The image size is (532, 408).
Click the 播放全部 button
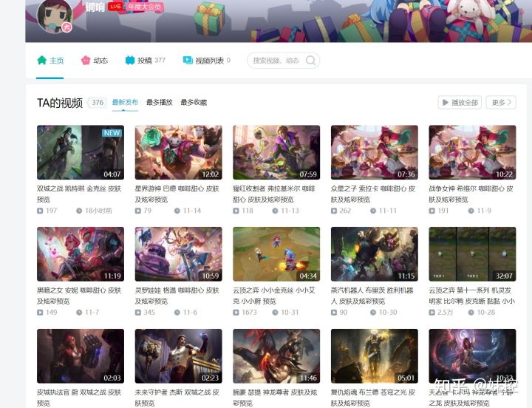click(x=460, y=102)
